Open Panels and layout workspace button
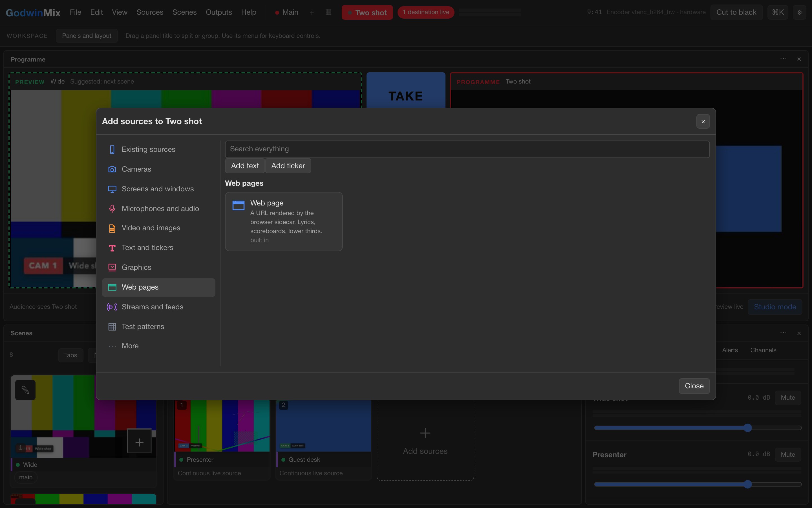This screenshot has width=812, height=508. tap(87, 36)
